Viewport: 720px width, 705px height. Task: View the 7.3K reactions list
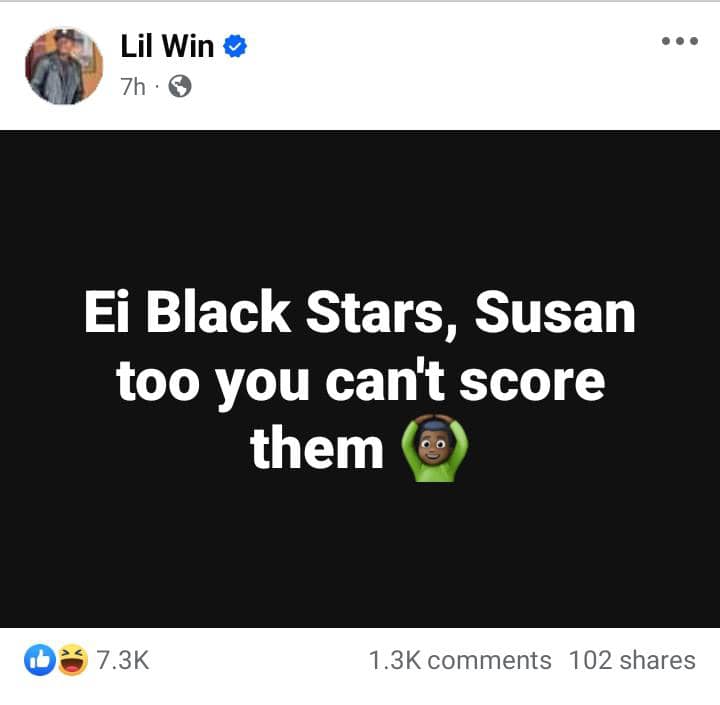(123, 660)
